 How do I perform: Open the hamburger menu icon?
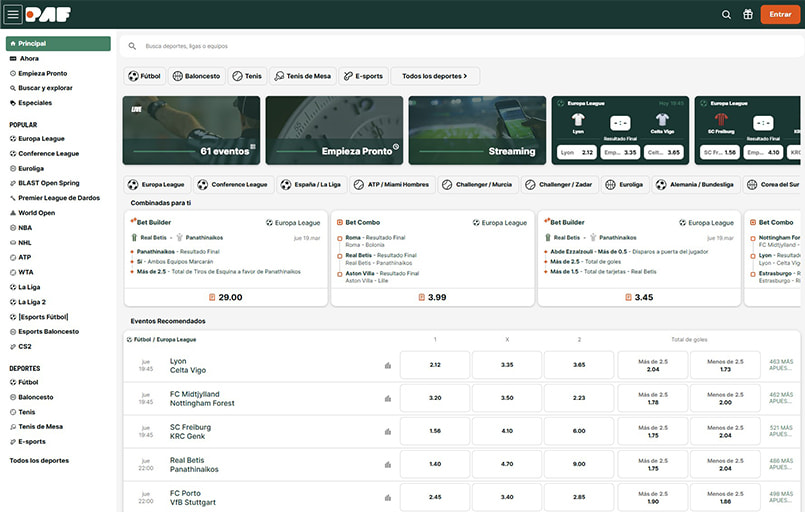pos(13,15)
